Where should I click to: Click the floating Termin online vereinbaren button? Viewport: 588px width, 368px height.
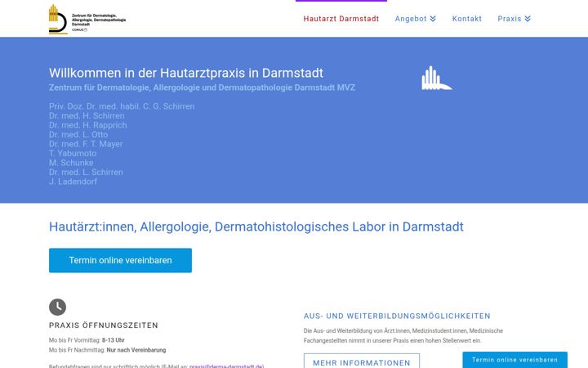(x=514, y=360)
